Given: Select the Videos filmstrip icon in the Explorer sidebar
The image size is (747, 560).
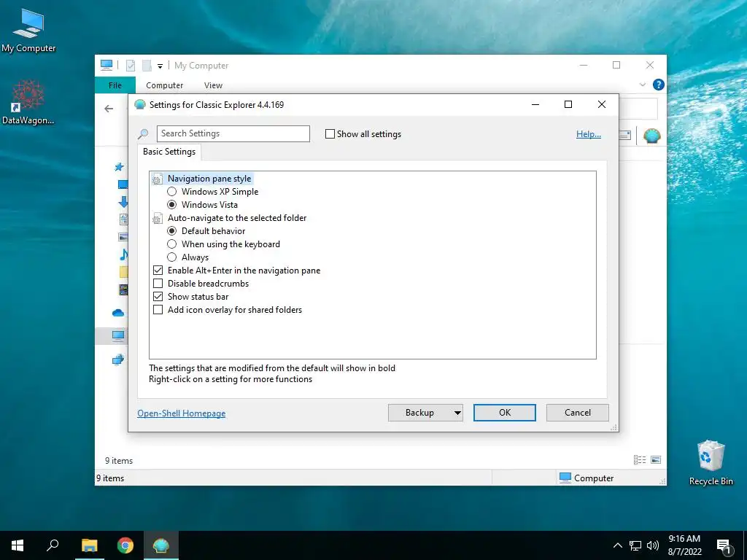Looking at the screenshot, I should point(123,289).
